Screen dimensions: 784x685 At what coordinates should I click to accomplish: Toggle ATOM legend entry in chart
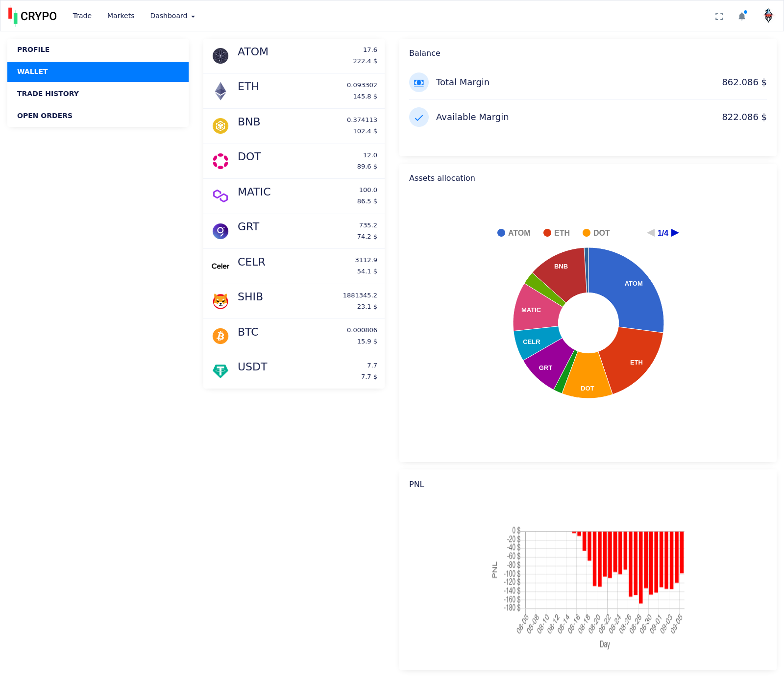coord(514,233)
